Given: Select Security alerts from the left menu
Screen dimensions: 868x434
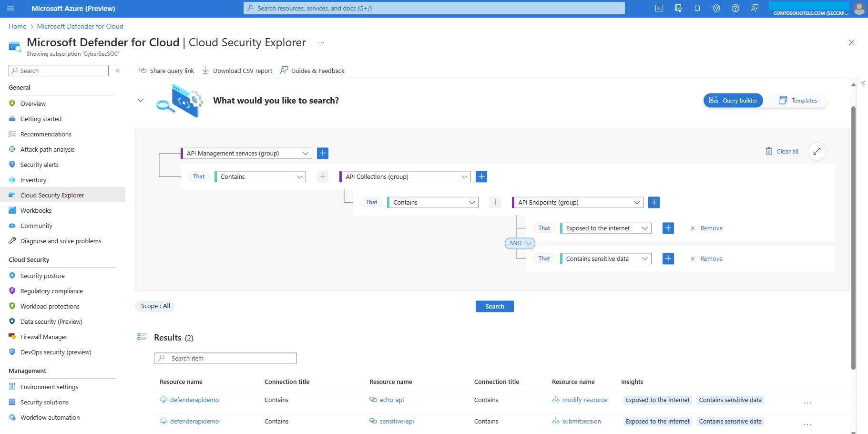Looking at the screenshot, I should [x=40, y=164].
